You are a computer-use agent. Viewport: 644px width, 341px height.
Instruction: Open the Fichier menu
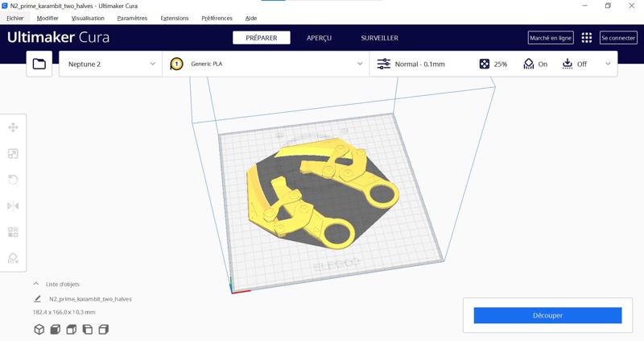15,18
